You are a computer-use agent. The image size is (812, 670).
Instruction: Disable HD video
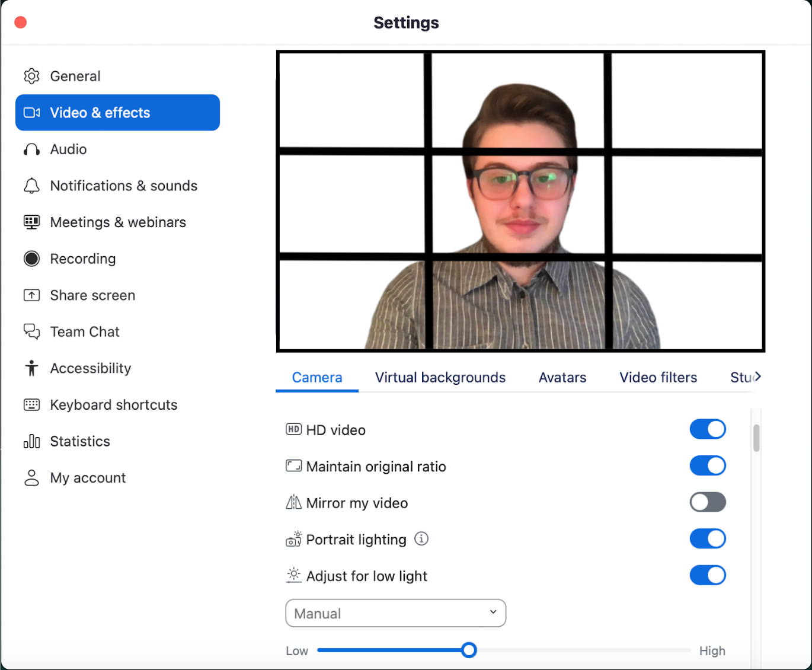coord(708,429)
